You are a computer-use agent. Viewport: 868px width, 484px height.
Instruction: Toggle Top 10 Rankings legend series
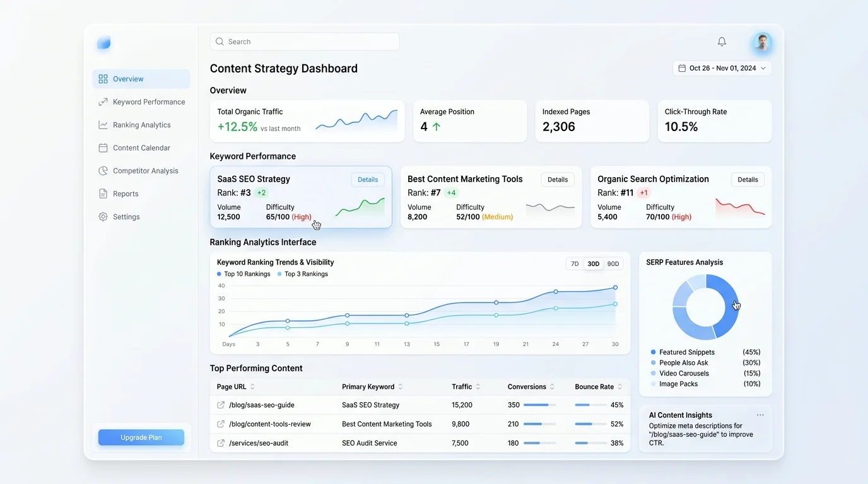pyautogui.click(x=243, y=274)
